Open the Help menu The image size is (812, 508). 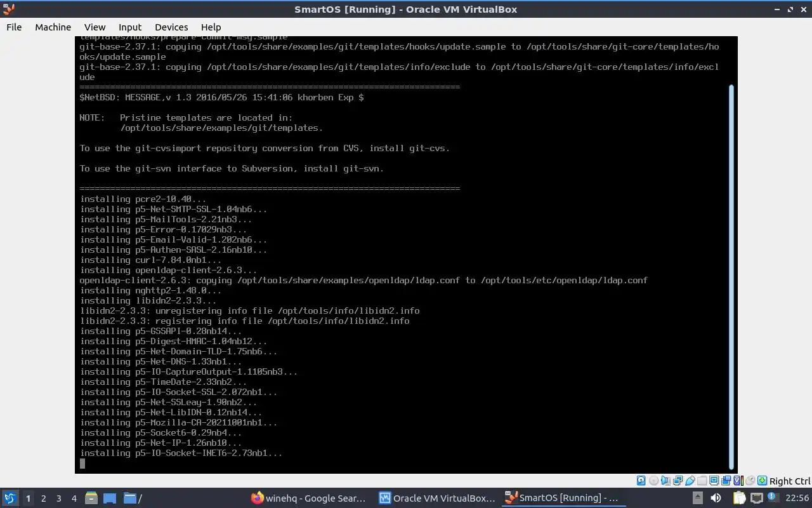(211, 27)
